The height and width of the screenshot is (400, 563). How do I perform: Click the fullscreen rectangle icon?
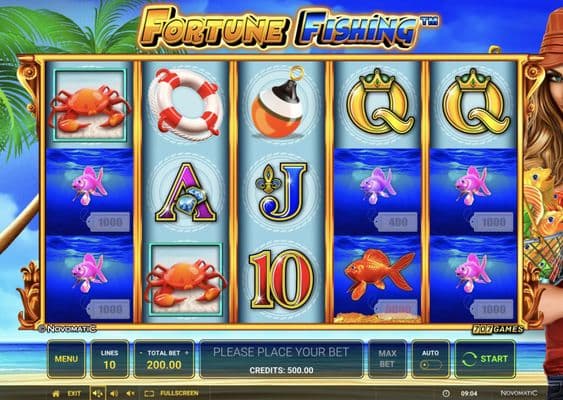coord(149,394)
